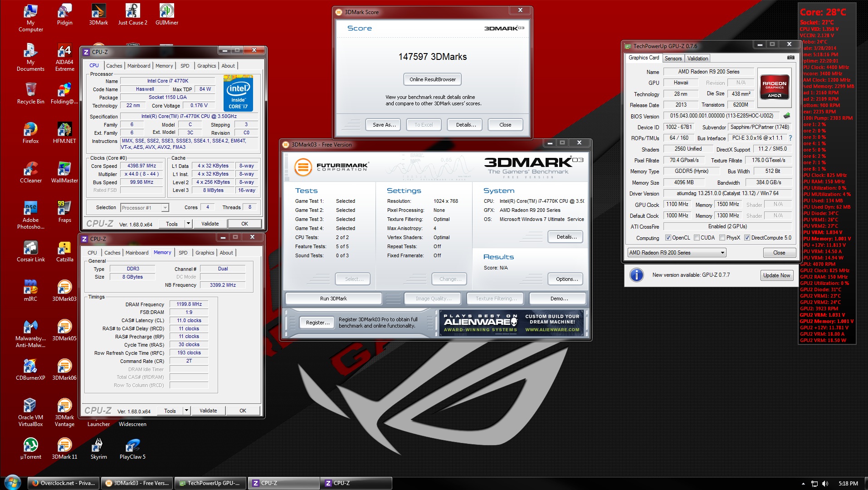Image resolution: width=868 pixels, height=490 pixels.
Task: Click the GPU-Z screenshot camera icon
Action: pyautogui.click(x=790, y=58)
